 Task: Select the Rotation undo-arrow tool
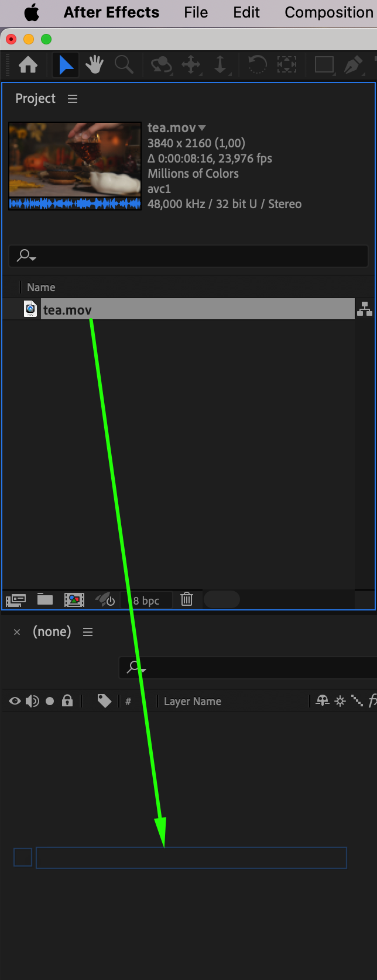point(257,65)
